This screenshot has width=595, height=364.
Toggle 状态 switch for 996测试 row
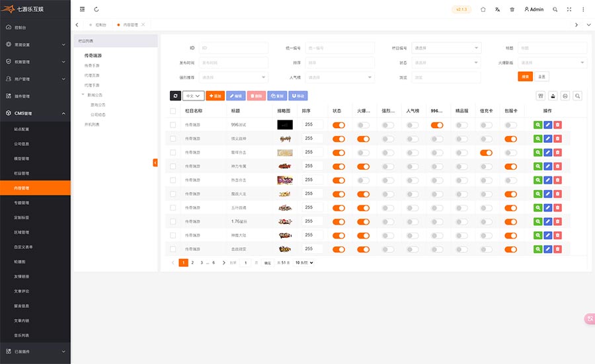point(338,125)
